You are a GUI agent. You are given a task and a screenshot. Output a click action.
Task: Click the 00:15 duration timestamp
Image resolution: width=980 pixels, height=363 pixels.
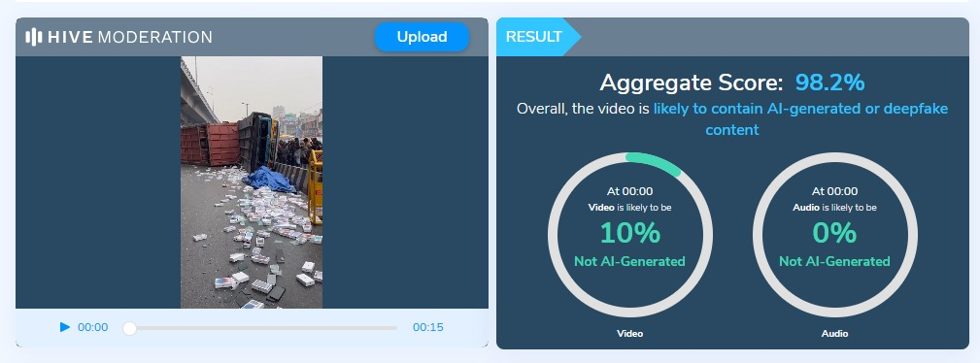428,327
